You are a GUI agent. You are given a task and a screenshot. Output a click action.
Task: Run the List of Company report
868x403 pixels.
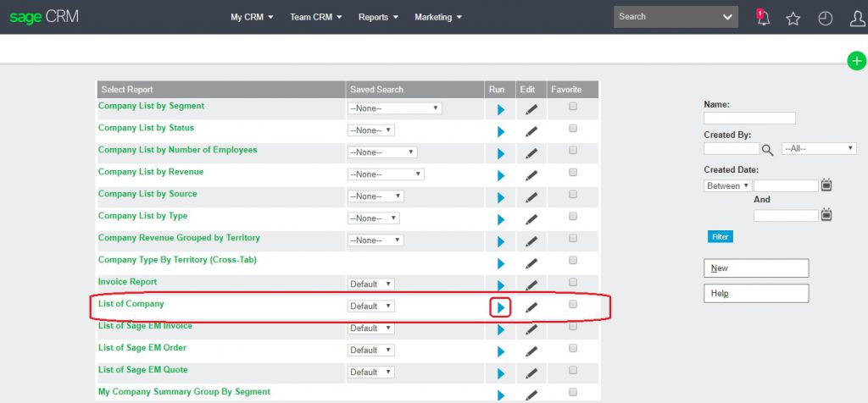(x=500, y=307)
